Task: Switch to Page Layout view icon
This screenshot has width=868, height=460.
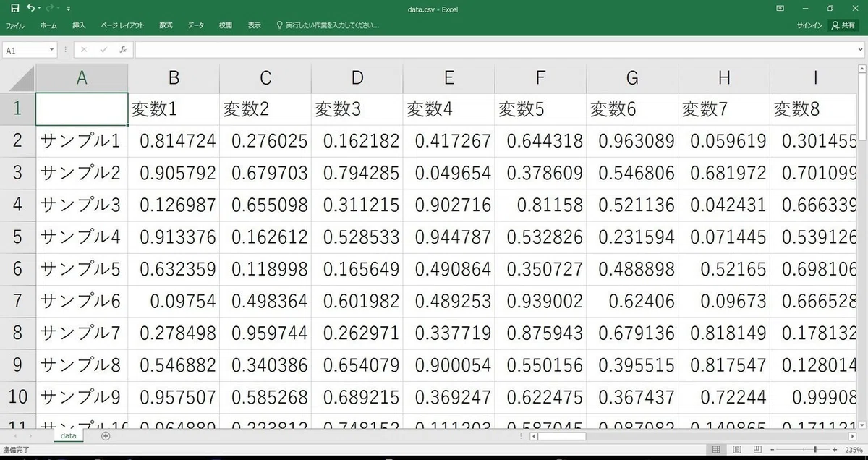Action: point(737,450)
